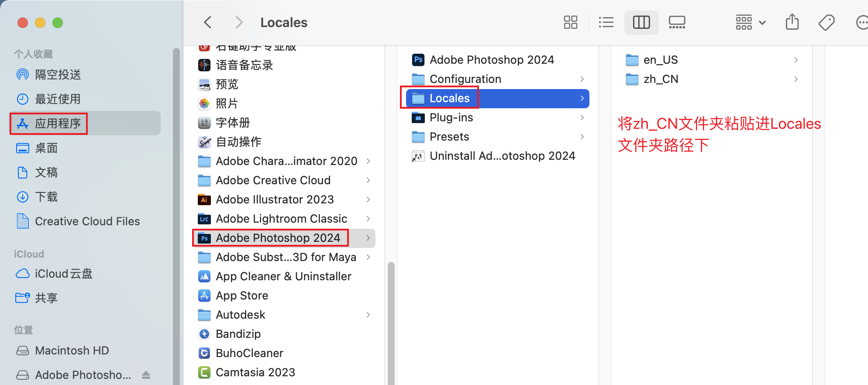Open the More actions menu icon
Viewport: 868px width, 385px height.
[861, 22]
